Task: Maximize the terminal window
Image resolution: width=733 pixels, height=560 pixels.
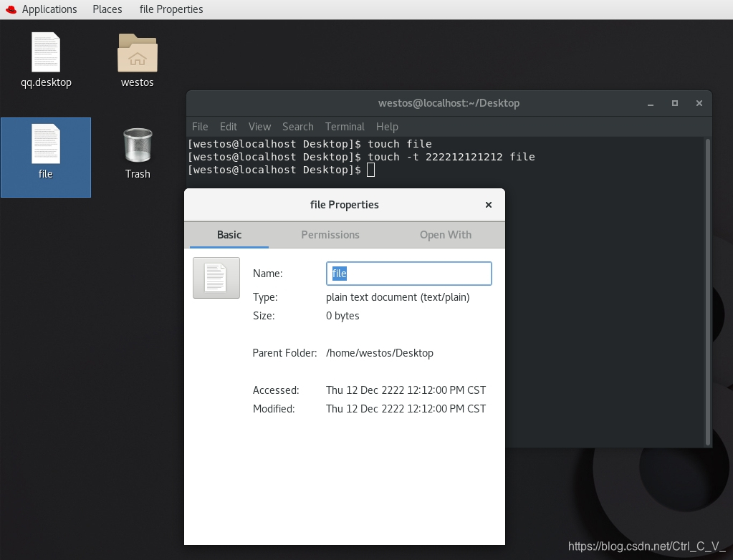Action: 674,103
